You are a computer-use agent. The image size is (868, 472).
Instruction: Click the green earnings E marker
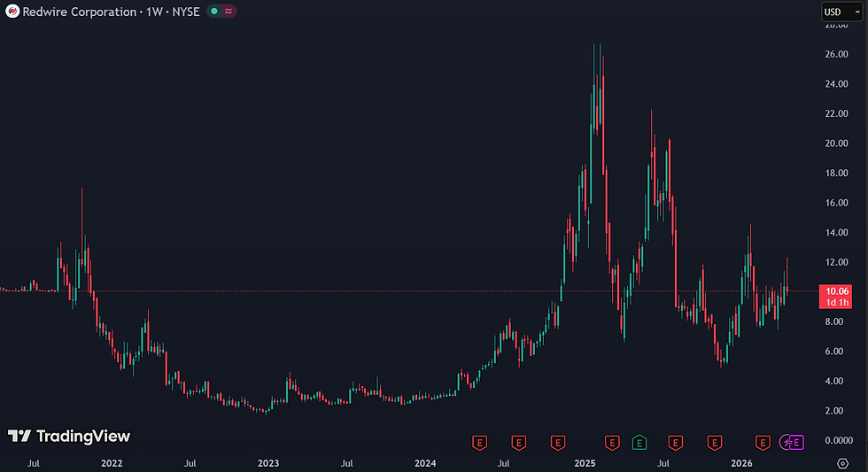click(x=639, y=443)
